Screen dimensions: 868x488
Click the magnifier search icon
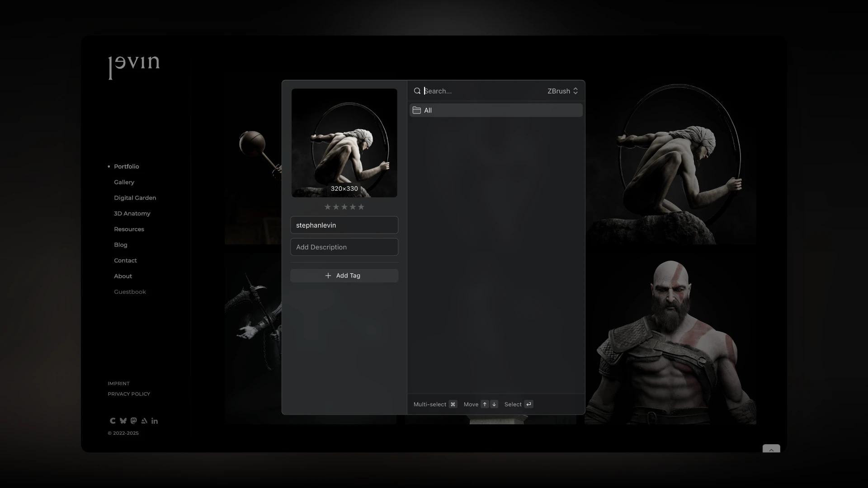click(x=417, y=91)
